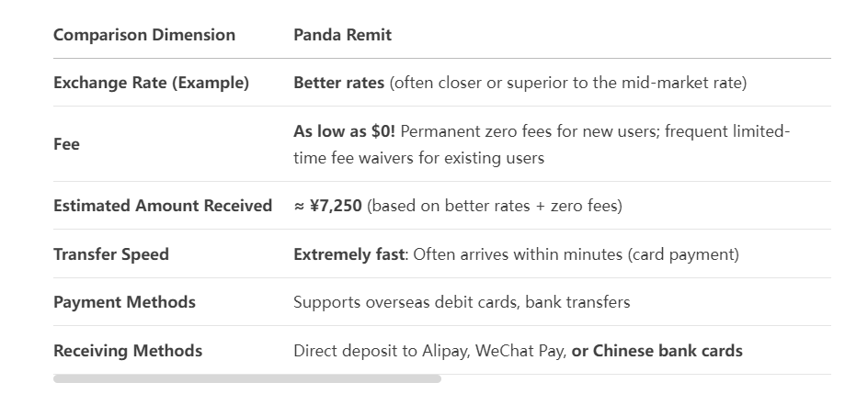
Task: Click the horizontal scrollbar below the table
Action: point(247,378)
